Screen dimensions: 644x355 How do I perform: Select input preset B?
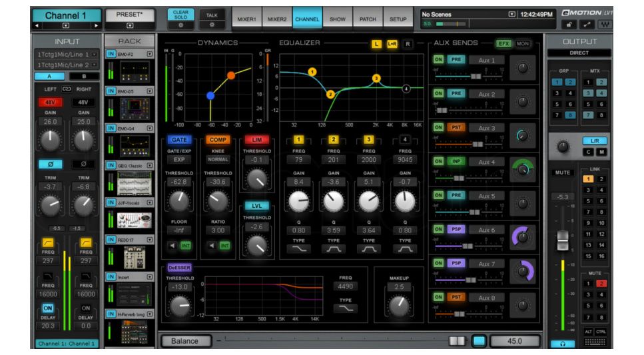[x=84, y=76]
